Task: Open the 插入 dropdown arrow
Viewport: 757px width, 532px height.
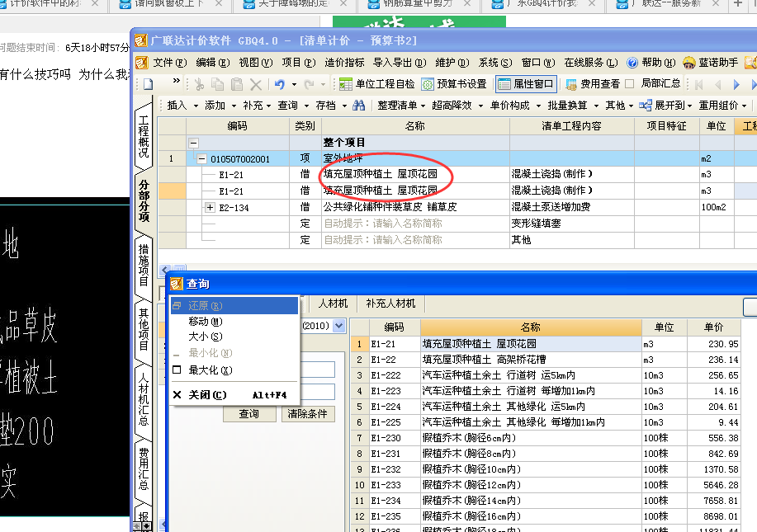Action: pos(196,106)
